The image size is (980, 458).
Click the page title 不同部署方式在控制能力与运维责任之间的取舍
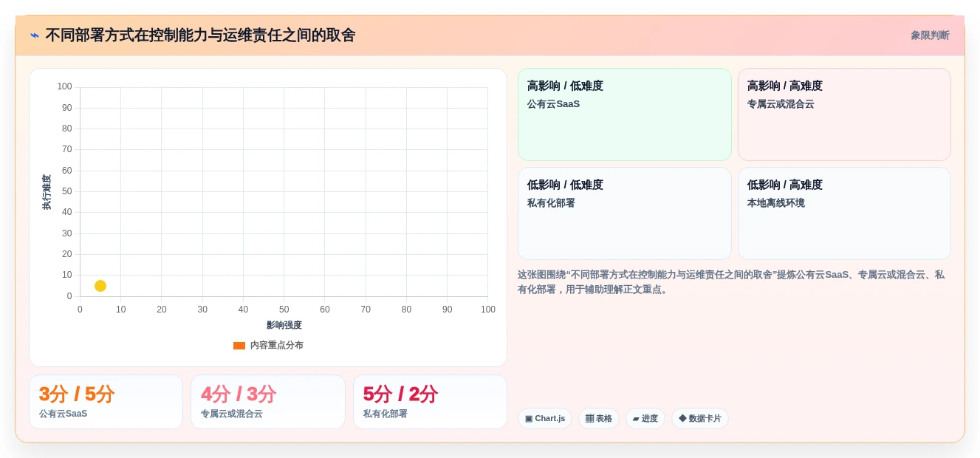tap(200, 35)
